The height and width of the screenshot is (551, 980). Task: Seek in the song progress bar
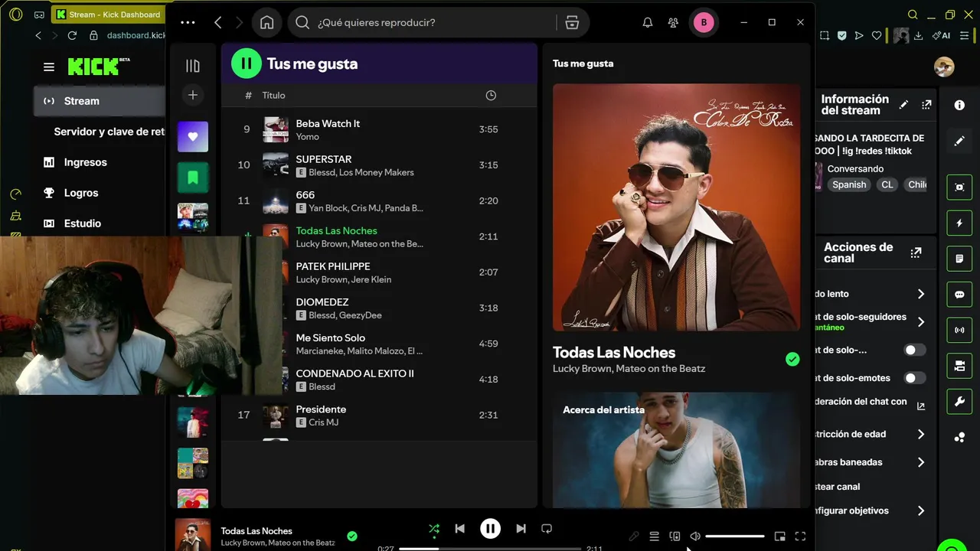[490, 549]
